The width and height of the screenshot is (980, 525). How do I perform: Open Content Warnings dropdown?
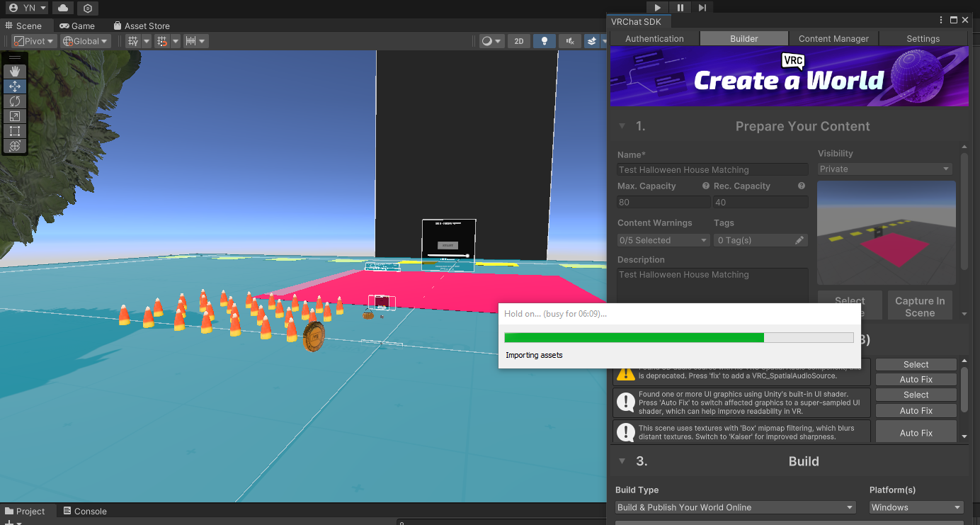(x=663, y=240)
